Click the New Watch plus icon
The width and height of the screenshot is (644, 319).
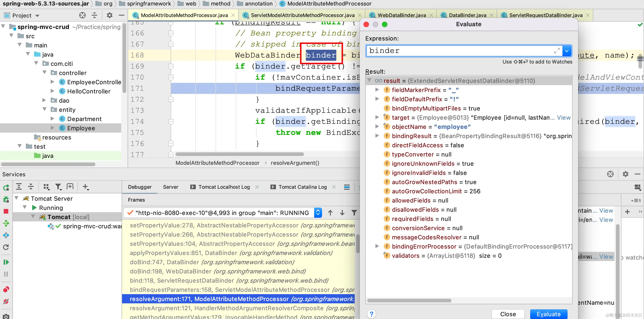[627, 212]
